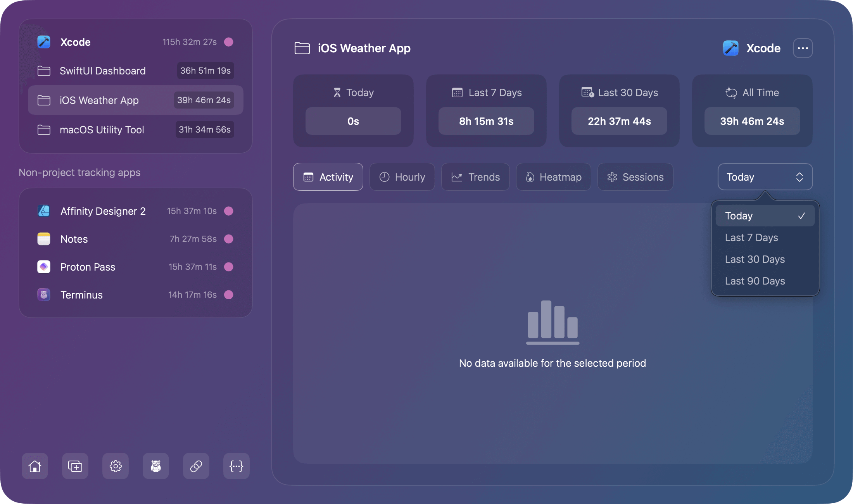Image resolution: width=853 pixels, height=504 pixels.
Task: Toggle the status dot next to Terminus
Action: coord(229,295)
